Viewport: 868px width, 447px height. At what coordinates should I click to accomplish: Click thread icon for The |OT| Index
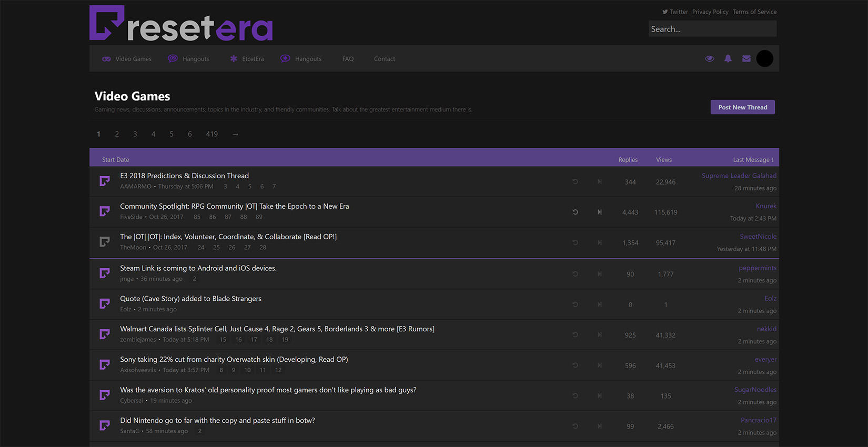click(x=105, y=242)
